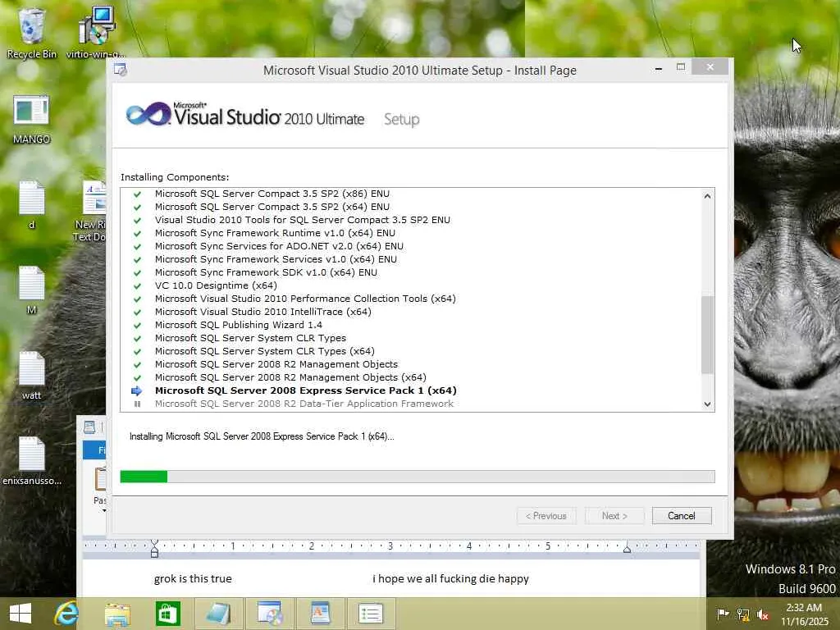Click the components list scrollbar thumb
840x630 pixels.
pos(708,335)
